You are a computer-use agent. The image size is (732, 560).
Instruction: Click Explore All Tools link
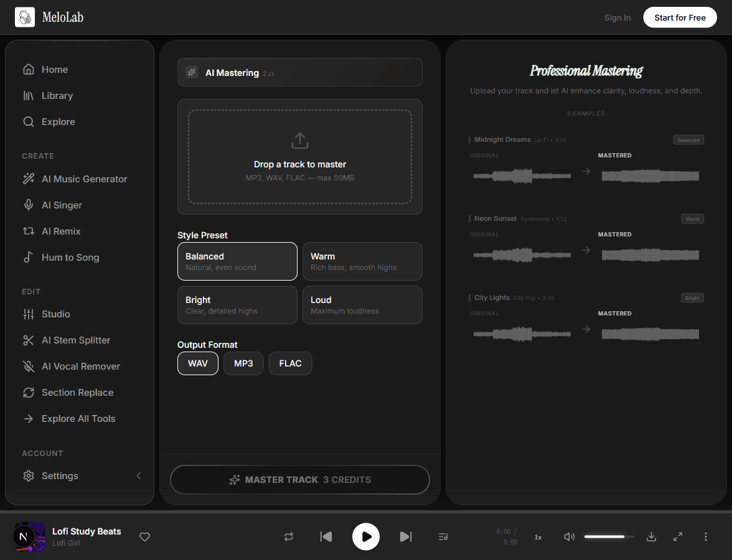[80, 419]
